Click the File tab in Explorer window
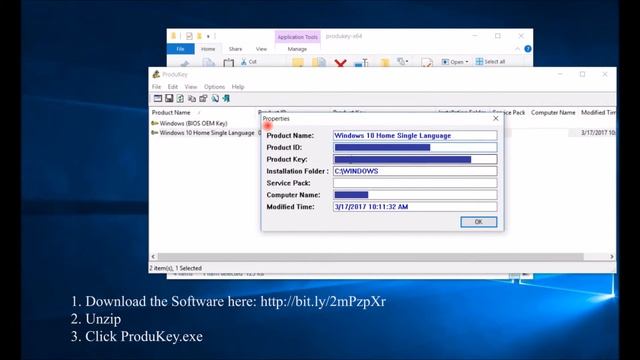 180,49
